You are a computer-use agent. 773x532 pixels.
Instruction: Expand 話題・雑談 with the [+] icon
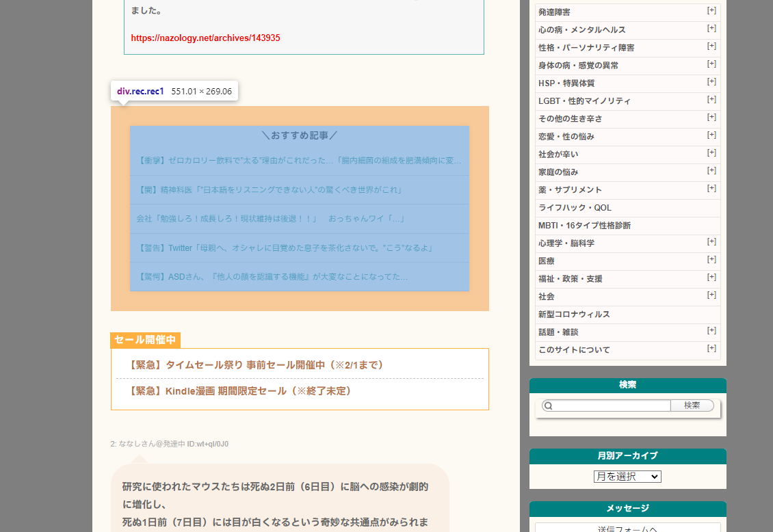point(711,330)
